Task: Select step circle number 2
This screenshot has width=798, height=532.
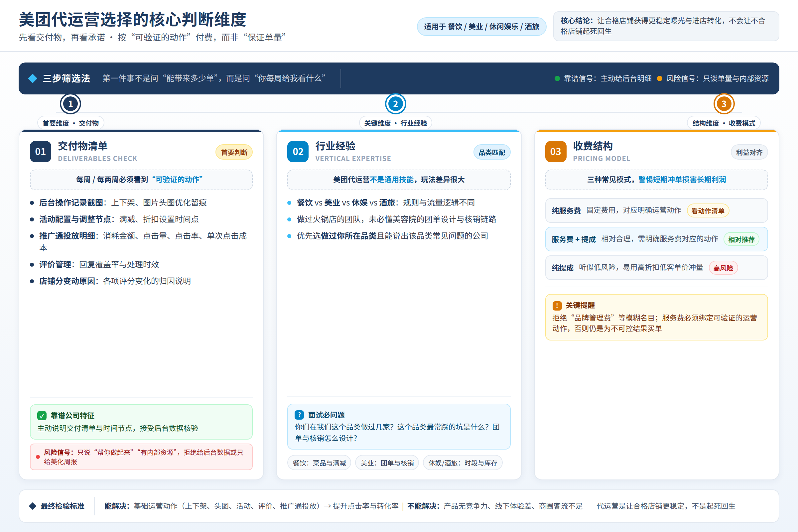Action: click(x=395, y=104)
